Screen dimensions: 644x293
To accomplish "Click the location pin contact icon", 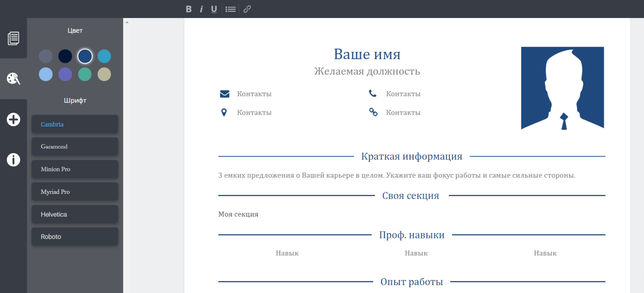I will click(224, 112).
